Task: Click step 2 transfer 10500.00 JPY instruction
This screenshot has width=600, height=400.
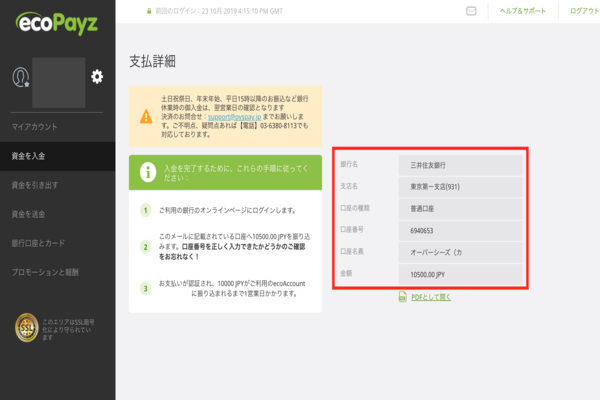Action: point(234,247)
